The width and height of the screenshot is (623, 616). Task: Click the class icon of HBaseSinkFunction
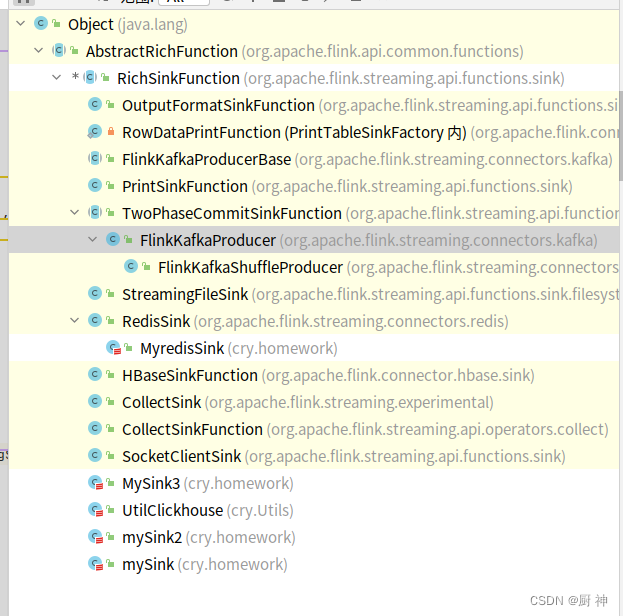click(95, 374)
